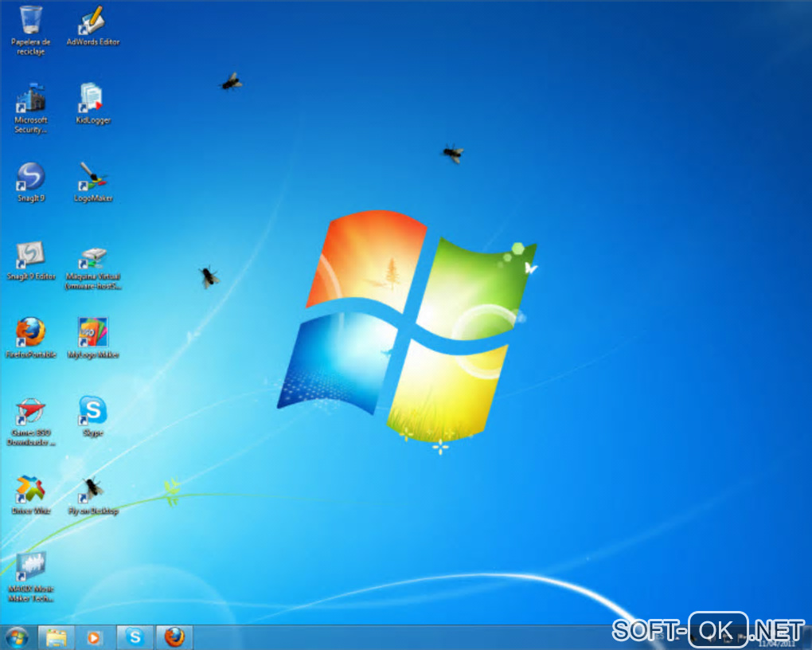
Task: Select the LogoMaker shortcut icon
Action: (x=93, y=182)
